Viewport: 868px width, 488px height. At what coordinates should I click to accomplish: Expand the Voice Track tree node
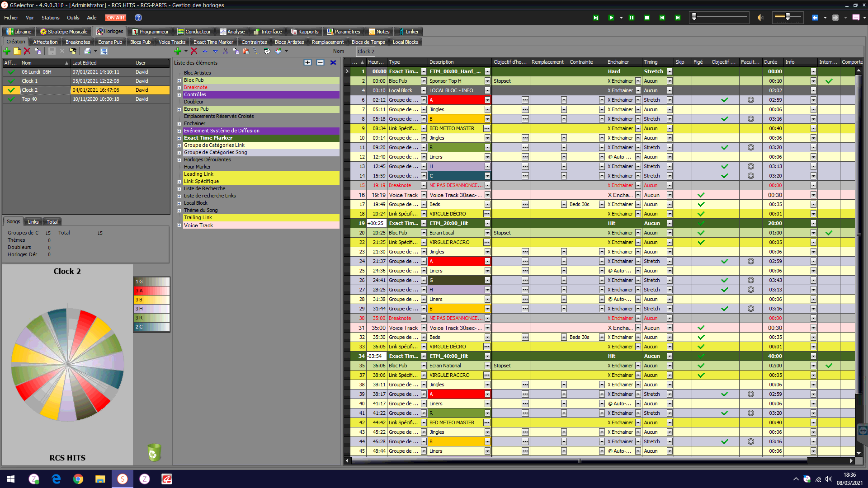(x=179, y=225)
